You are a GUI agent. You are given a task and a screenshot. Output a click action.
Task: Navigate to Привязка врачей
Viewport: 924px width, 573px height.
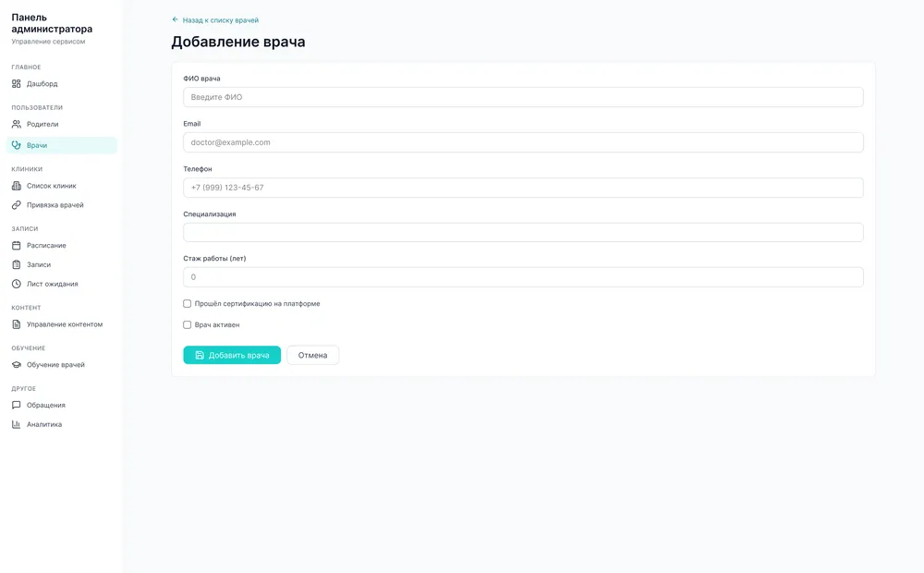coord(61,205)
